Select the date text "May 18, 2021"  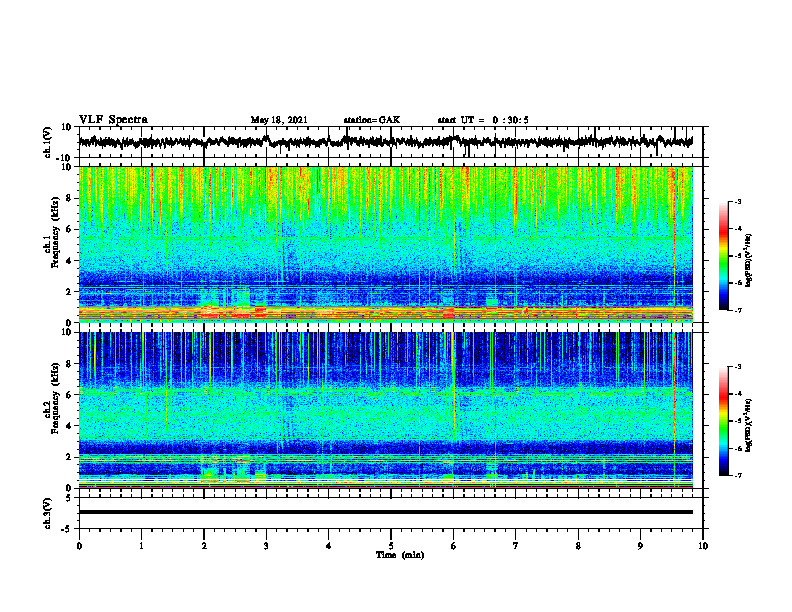(279, 120)
